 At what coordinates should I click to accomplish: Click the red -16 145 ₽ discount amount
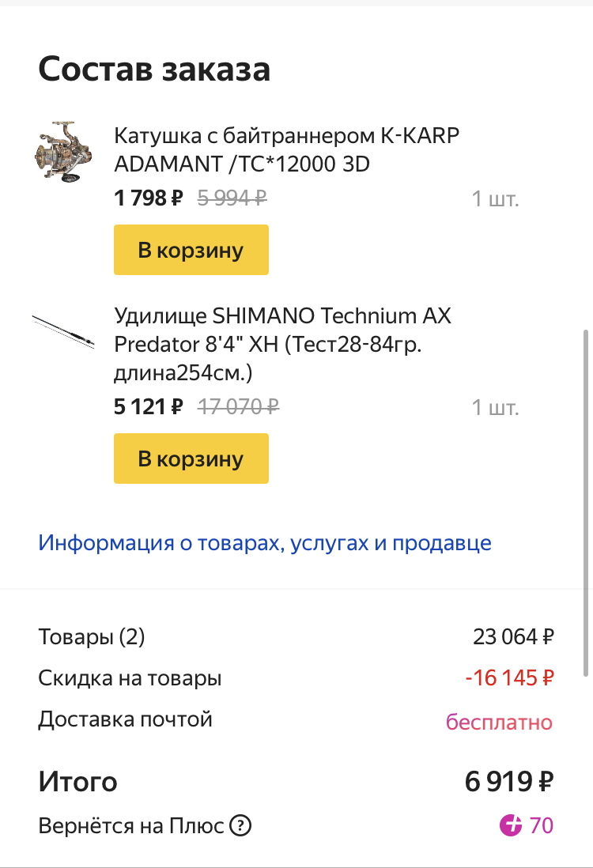(x=508, y=678)
